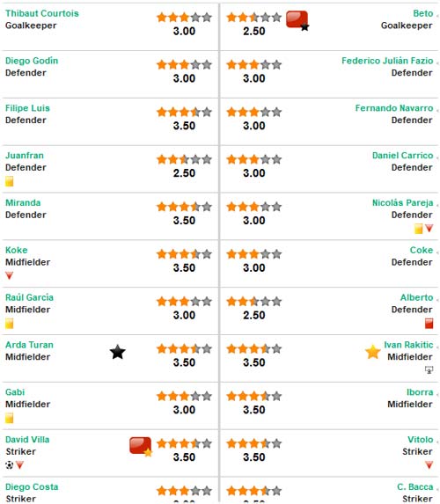Screen dimensions: 440x504
Task: Open Diego Godín's player profile
Action: point(32,61)
